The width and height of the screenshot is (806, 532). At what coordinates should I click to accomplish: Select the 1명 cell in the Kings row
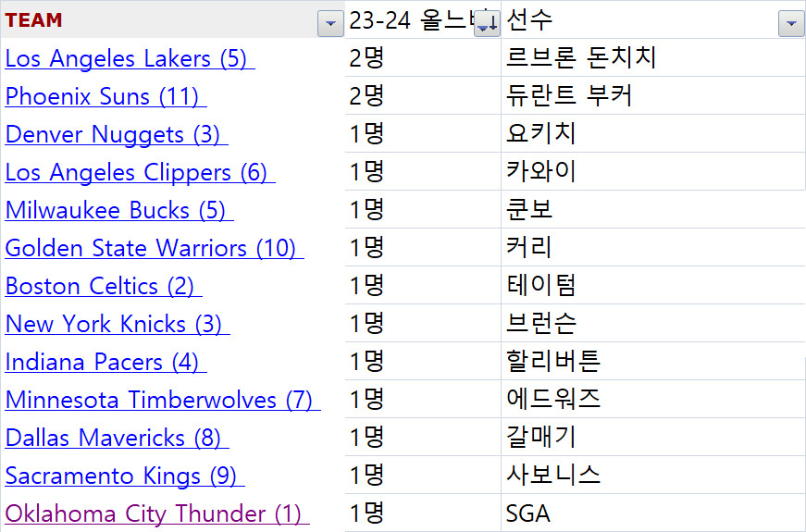tap(423, 476)
